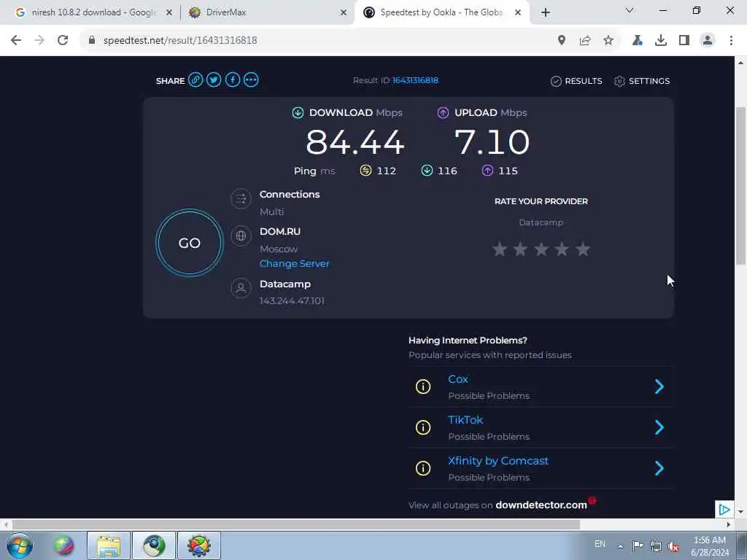Click the info icon beside Cox
Image resolution: width=747 pixels, height=560 pixels.
pyautogui.click(x=423, y=386)
